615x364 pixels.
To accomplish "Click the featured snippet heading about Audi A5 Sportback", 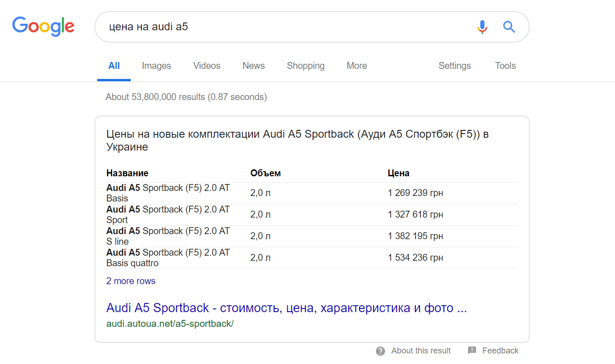I will pos(297,140).
